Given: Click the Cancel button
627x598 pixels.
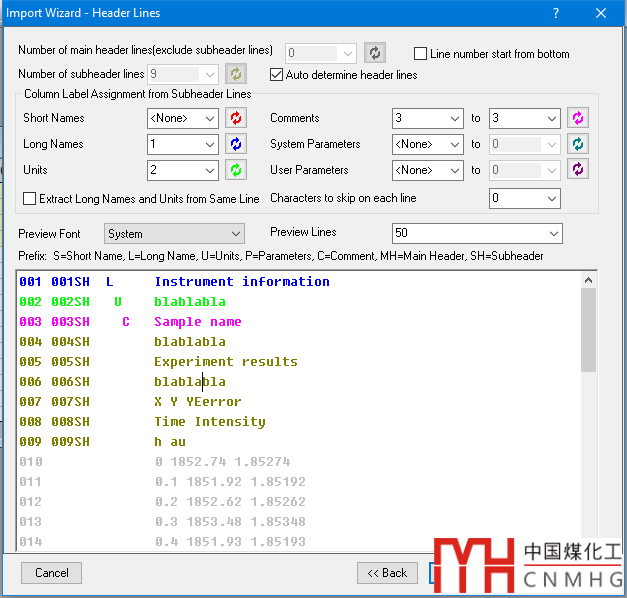Looking at the screenshot, I should point(51,573).
